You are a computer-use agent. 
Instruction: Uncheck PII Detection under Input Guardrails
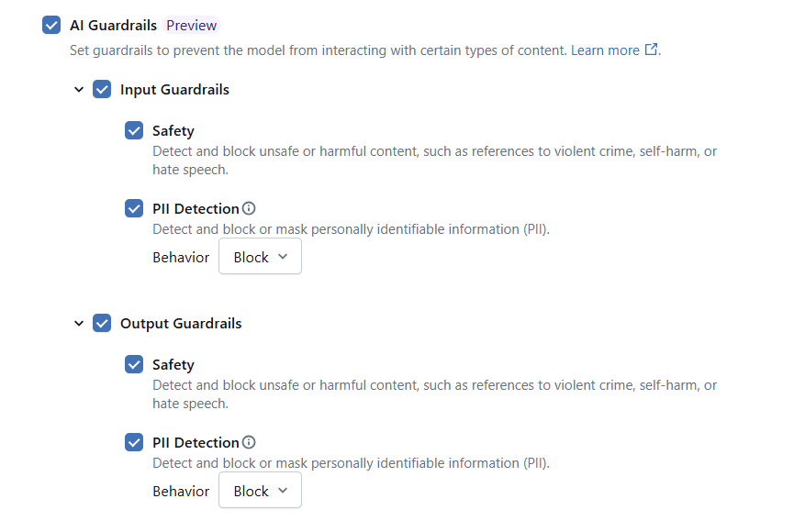tap(134, 208)
